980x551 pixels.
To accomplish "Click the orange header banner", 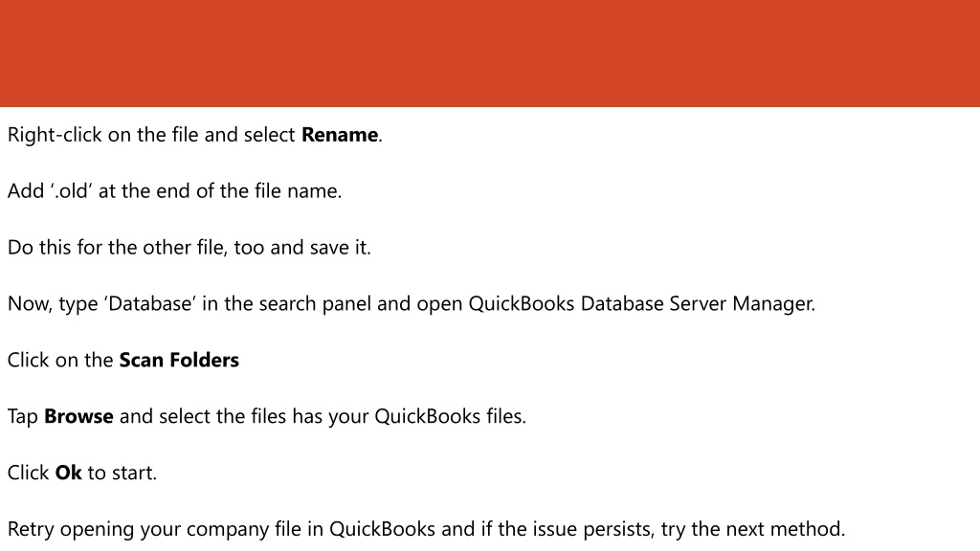I will [490, 54].
